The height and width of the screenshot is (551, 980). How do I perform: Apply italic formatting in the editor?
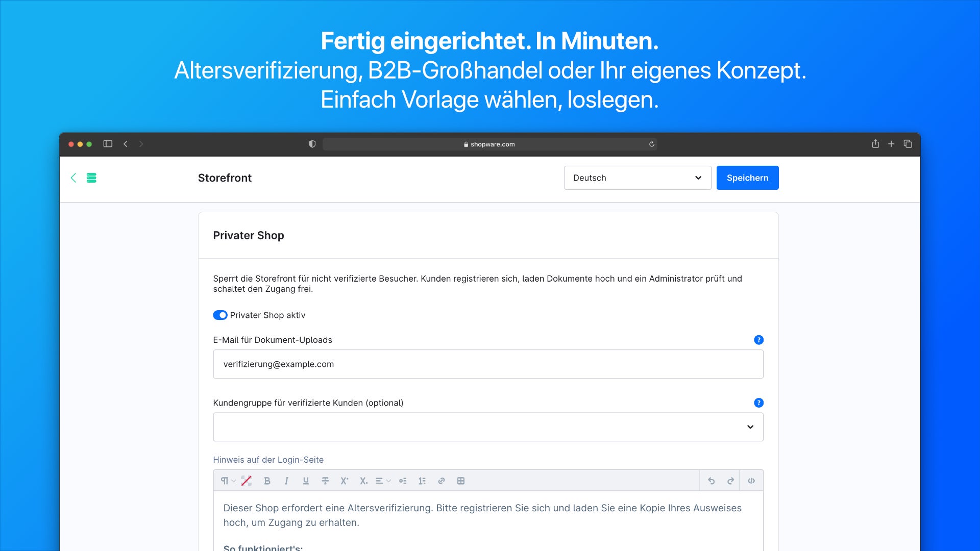coord(286,480)
